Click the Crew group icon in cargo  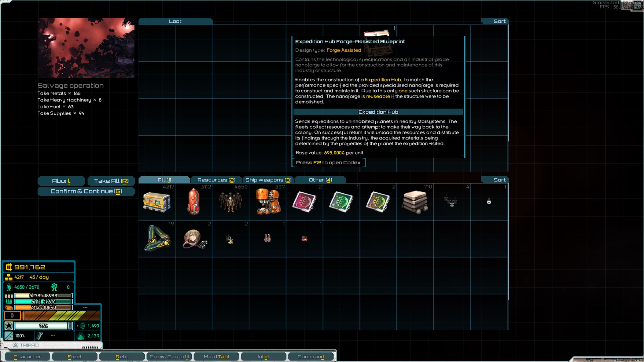click(230, 202)
